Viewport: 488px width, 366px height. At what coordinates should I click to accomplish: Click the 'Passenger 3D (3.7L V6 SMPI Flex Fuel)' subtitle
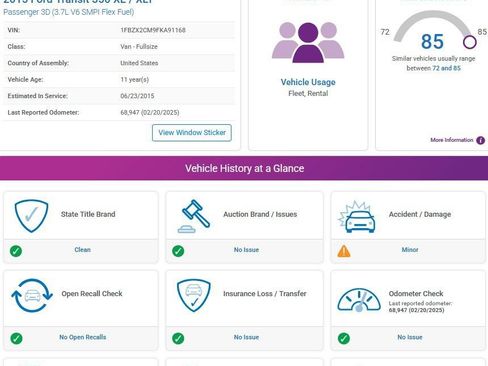(x=69, y=12)
